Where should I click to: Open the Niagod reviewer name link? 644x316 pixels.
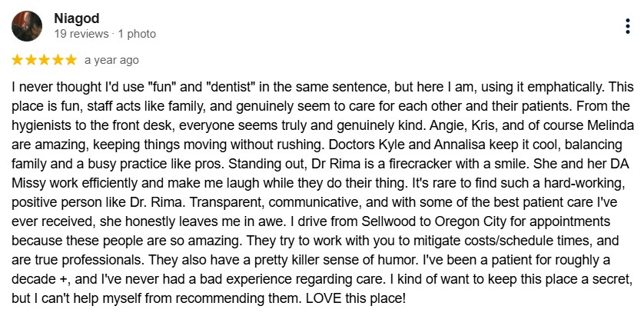coord(76,18)
